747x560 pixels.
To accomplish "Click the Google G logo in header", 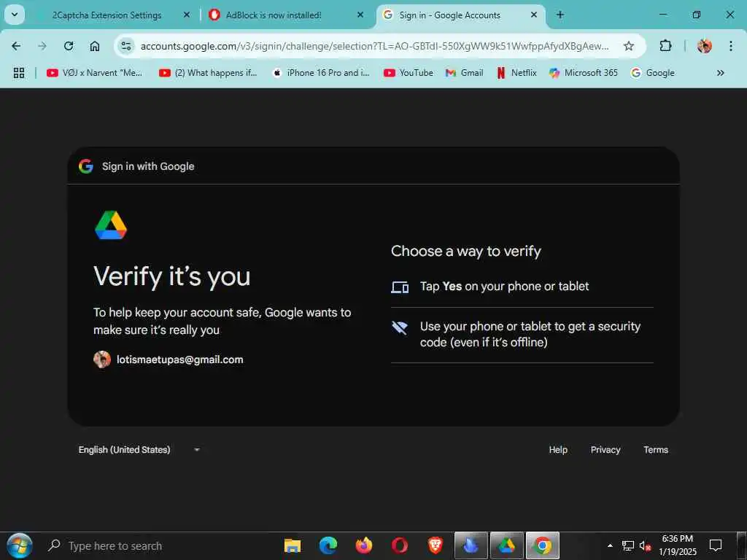I will click(86, 166).
